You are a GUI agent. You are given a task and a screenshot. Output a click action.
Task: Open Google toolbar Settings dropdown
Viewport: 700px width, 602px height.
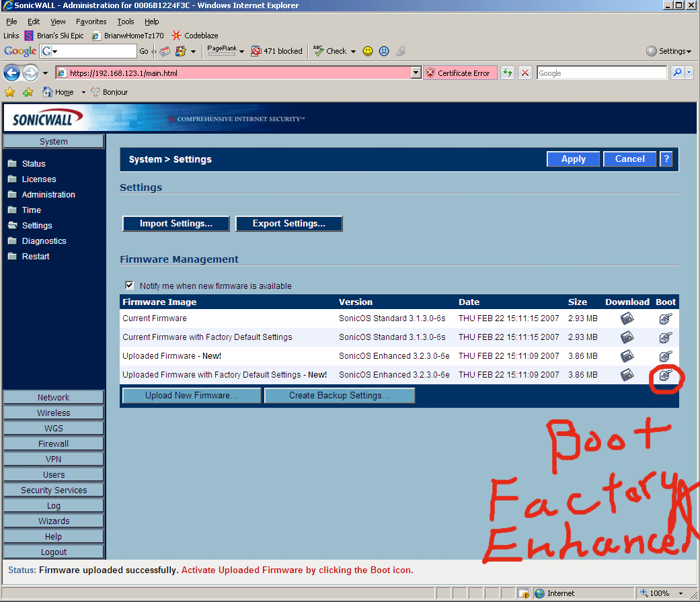coord(669,51)
